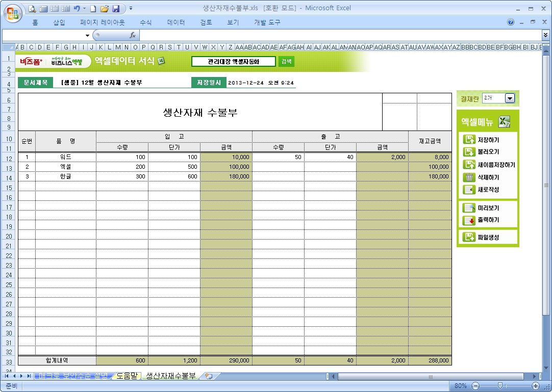Click into the formula bar
552x392 pixels.
340,35
